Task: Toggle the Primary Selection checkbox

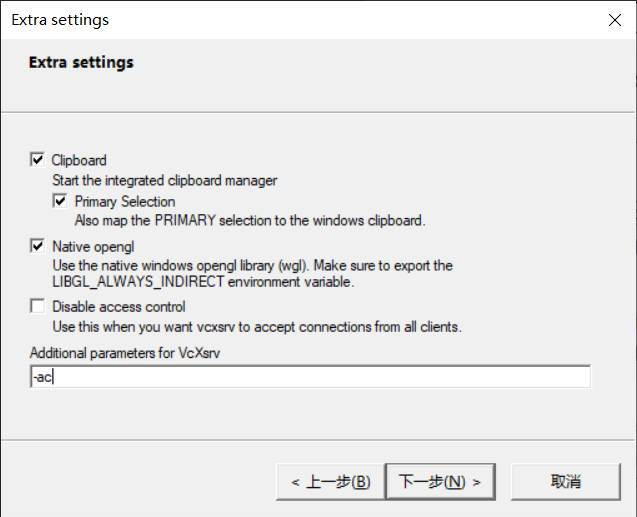Action: [x=60, y=201]
